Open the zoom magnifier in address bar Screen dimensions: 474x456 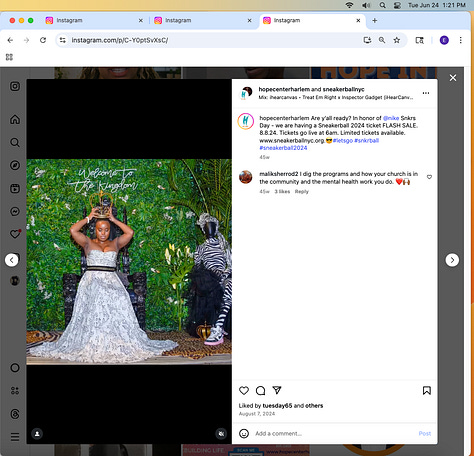tap(382, 40)
